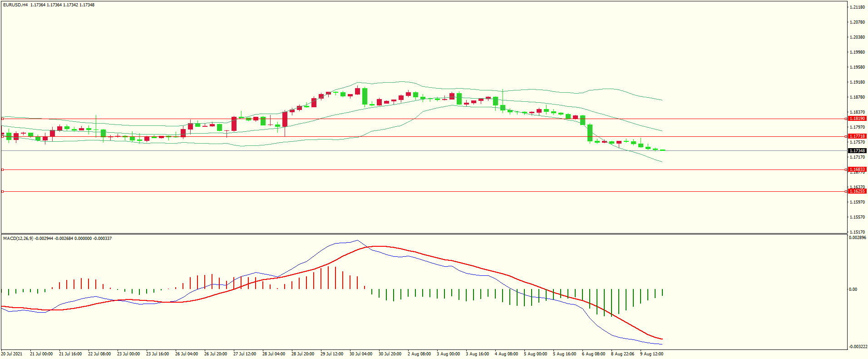Click the 26 Jul 20:00 time label
Screen dimensions: 868x359
tap(216, 354)
